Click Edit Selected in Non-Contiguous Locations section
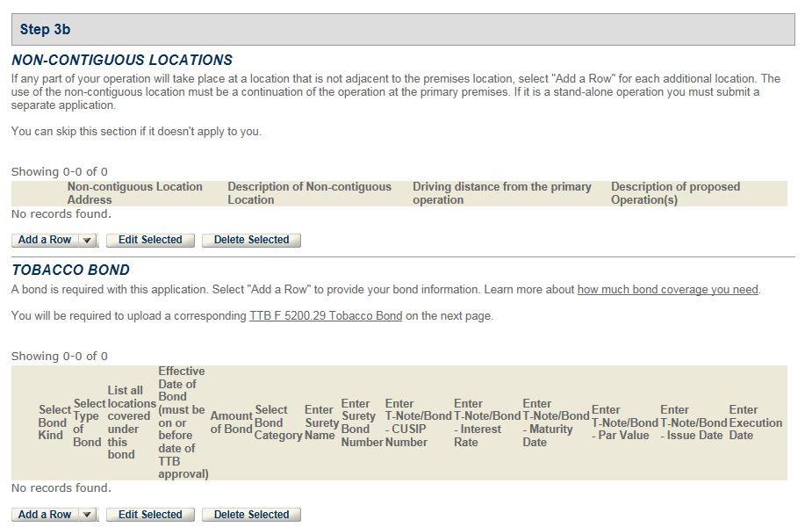The height and width of the screenshot is (527, 812). [150, 240]
